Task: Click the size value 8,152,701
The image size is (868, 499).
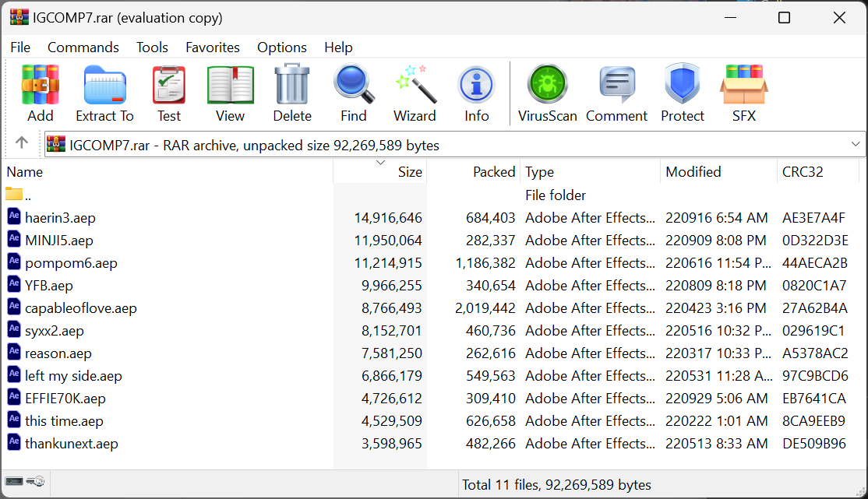Action: [x=391, y=331]
